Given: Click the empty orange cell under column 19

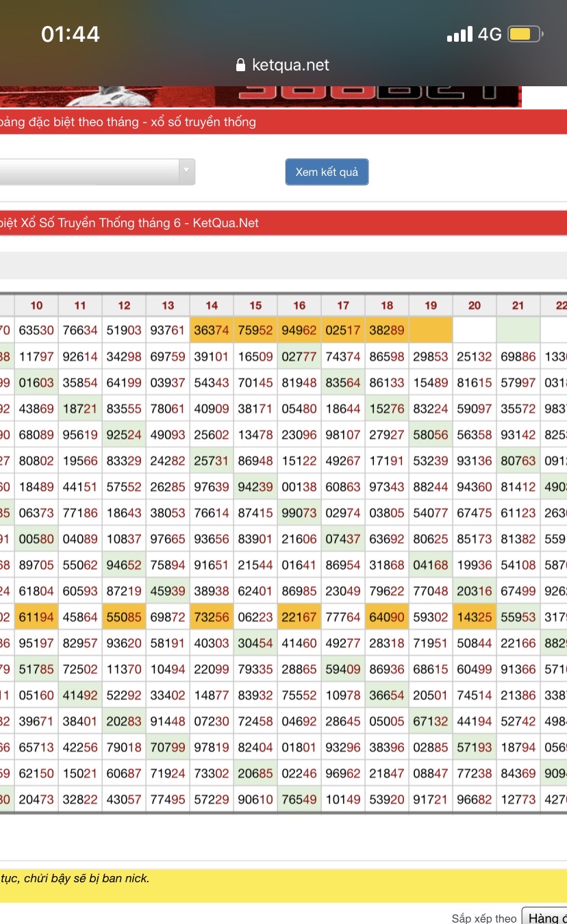Looking at the screenshot, I should click(431, 330).
